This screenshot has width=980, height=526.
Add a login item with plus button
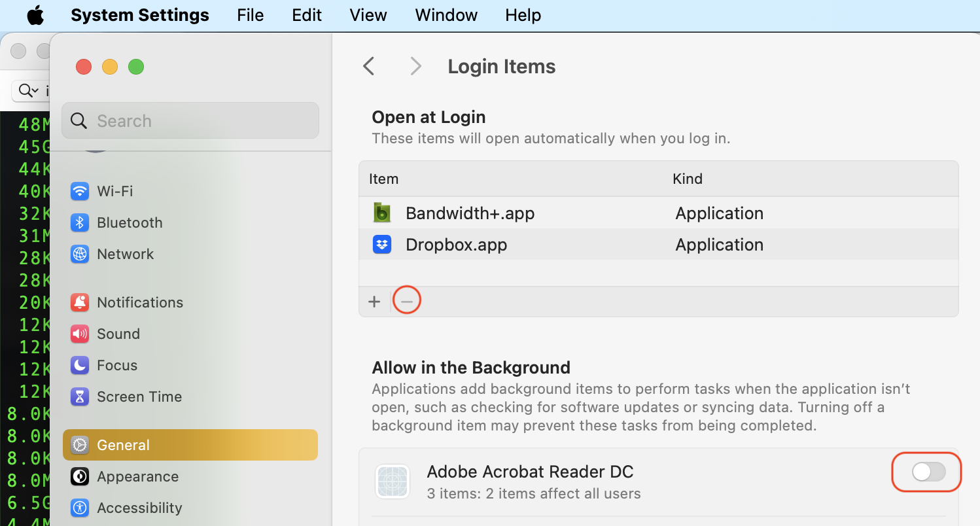click(374, 302)
